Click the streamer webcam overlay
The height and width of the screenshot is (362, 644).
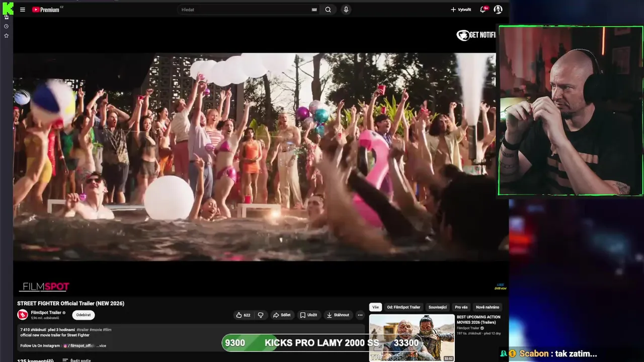571,111
